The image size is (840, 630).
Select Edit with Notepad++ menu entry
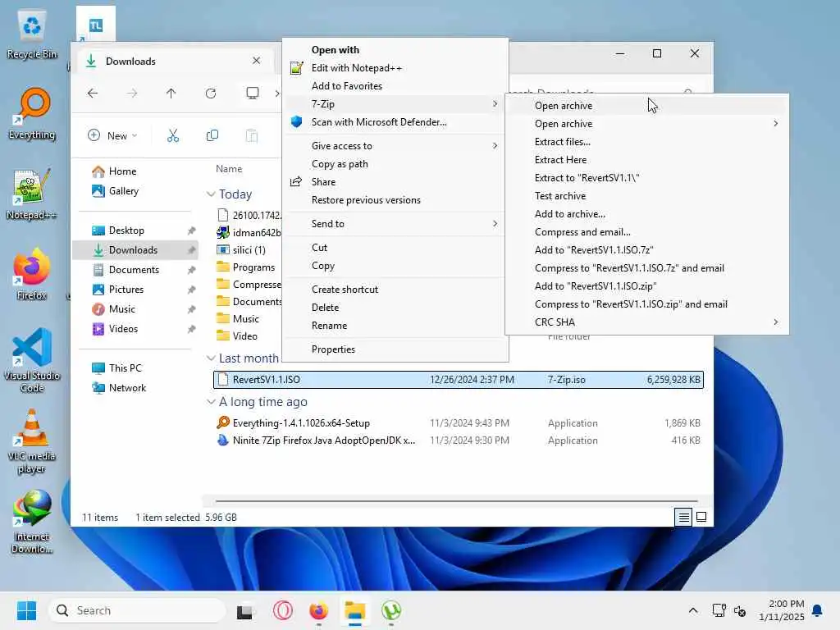395,68
